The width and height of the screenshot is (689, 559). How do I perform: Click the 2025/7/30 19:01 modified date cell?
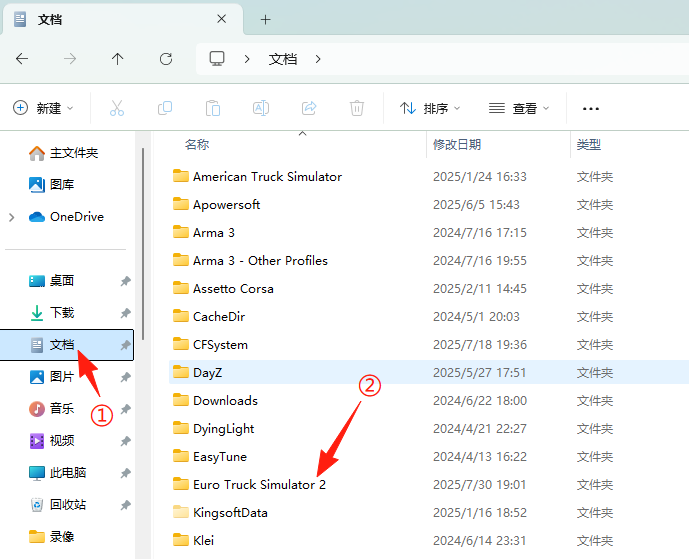pyautogui.click(x=479, y=485)
